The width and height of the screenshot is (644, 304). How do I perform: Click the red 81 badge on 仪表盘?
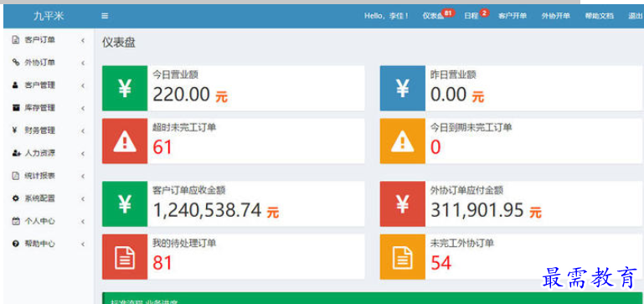(x=448, y=13)
